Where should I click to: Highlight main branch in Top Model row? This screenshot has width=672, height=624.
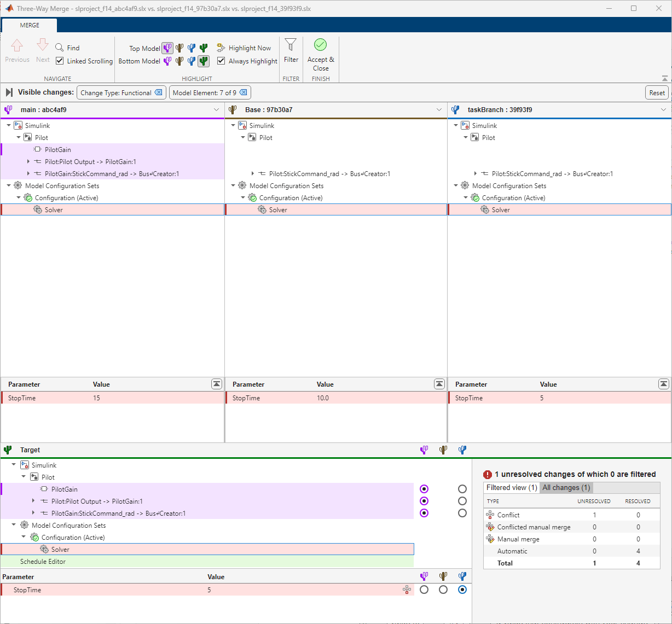(167, 48)
